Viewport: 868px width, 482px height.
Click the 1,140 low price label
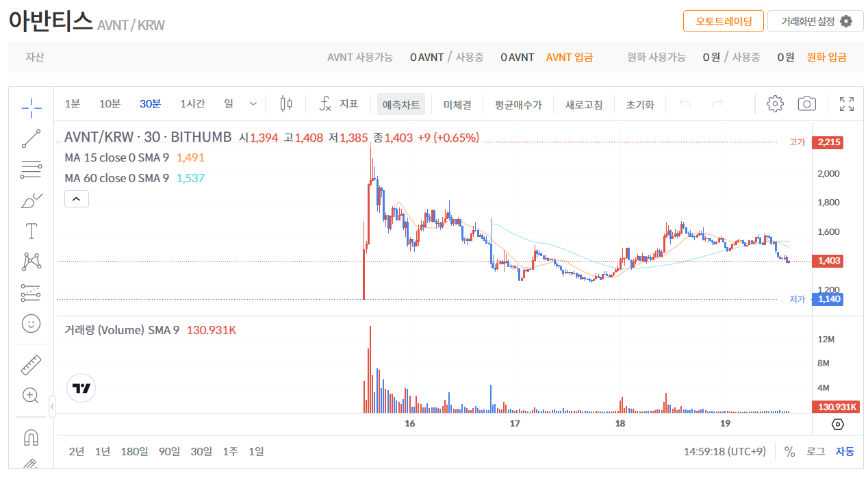(x=827, y=299)
